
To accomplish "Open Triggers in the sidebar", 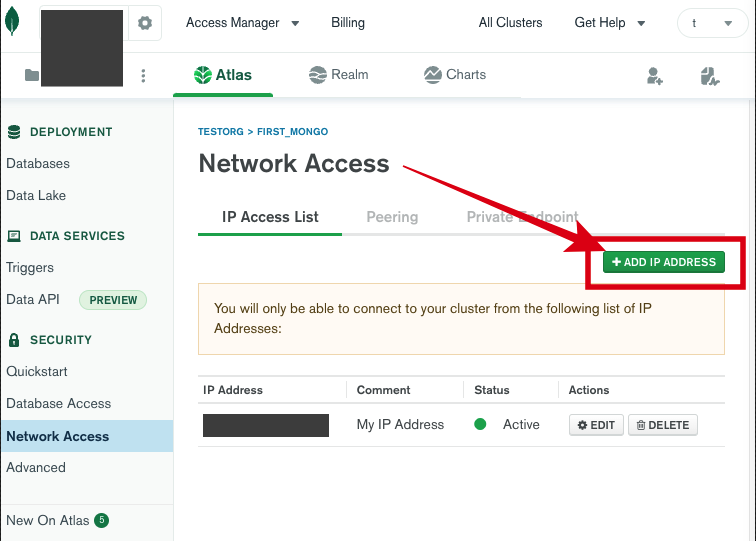I will [30, 268].
